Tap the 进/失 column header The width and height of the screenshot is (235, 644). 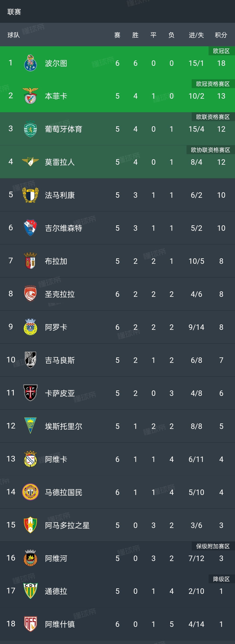point(196,35)
